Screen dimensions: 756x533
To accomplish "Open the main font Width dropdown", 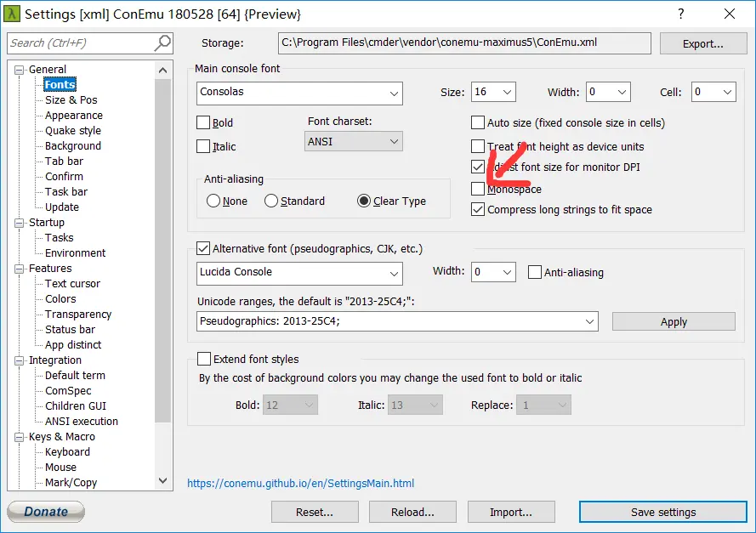I will (608, 92).
